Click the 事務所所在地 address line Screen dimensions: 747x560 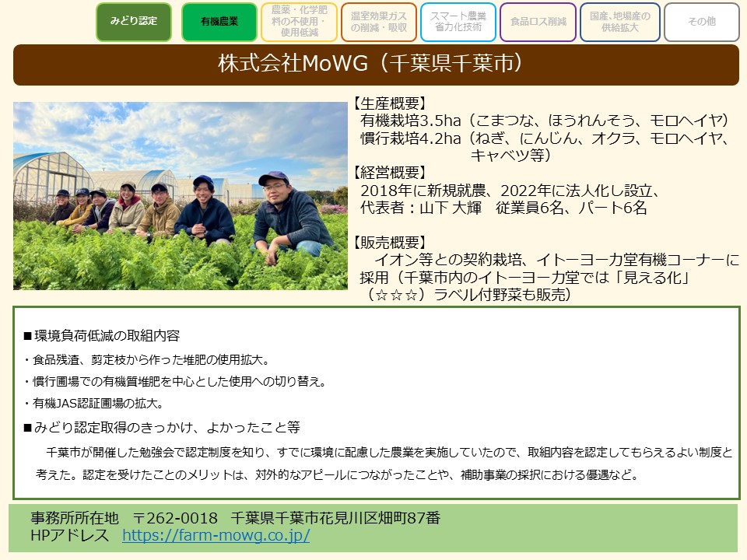[x=235, y=518]
